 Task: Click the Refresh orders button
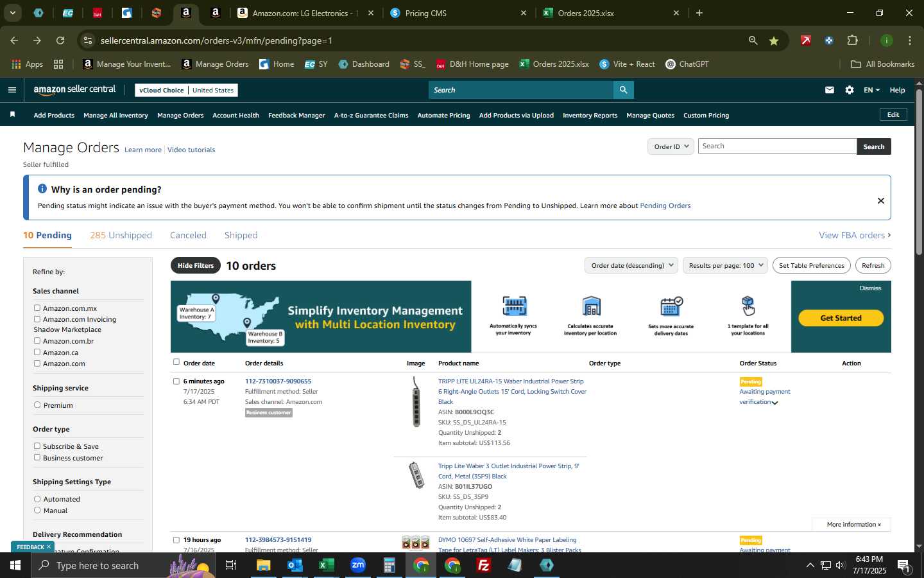pyautogui.click(x=873, y=265)
